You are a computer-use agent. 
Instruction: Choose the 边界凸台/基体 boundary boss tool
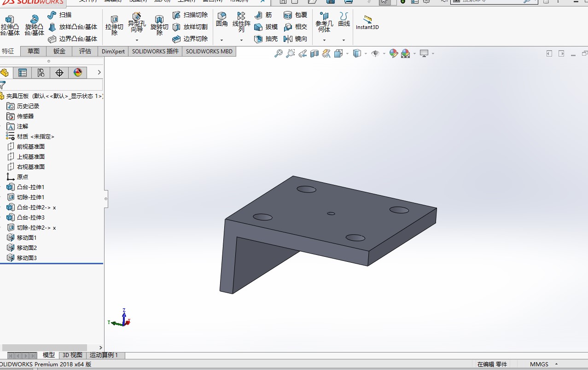click(x=72, y=39)
